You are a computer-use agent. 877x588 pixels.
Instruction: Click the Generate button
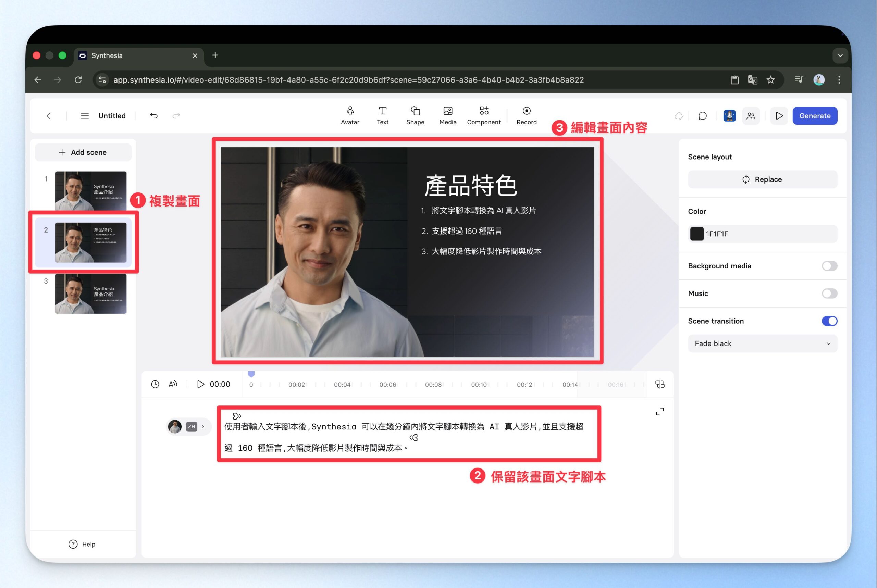click(814, 116)
